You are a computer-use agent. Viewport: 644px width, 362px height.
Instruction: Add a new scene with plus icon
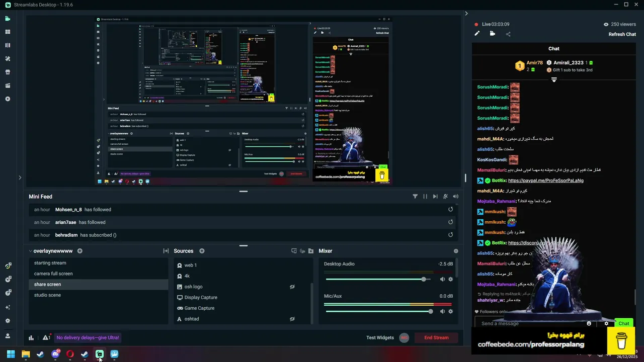pyautogui.click(x=79, y=251)
